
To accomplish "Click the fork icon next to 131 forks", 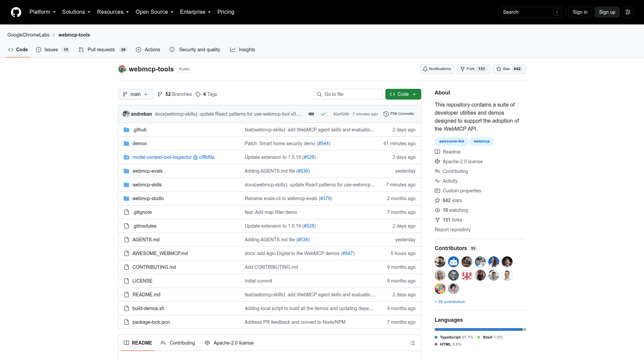I will [437, 220].
